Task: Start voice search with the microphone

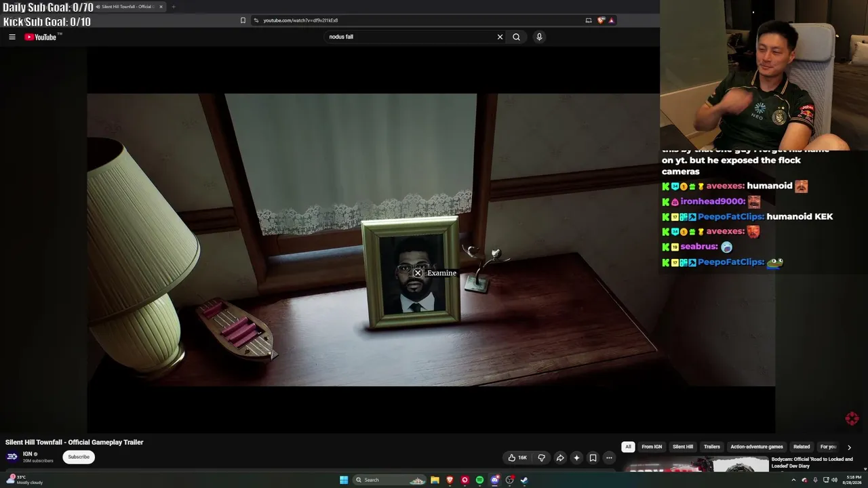Action: click(x=539, y=37)
